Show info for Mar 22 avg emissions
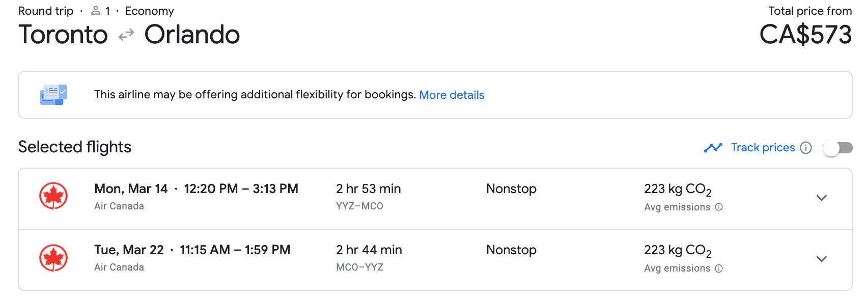 click(x=719, y=268)
